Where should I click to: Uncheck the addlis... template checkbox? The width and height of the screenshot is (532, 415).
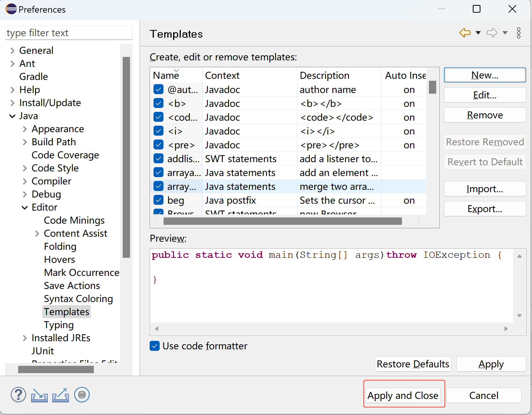click(158, 159)
